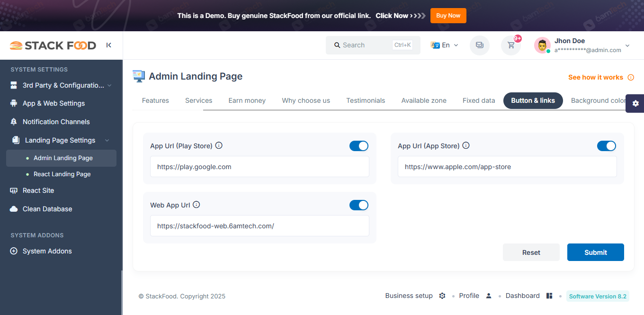Viewport: 644px width, 315px height.
Task: Click the Business setup gear icon in footer
Action: pos(442,296)
